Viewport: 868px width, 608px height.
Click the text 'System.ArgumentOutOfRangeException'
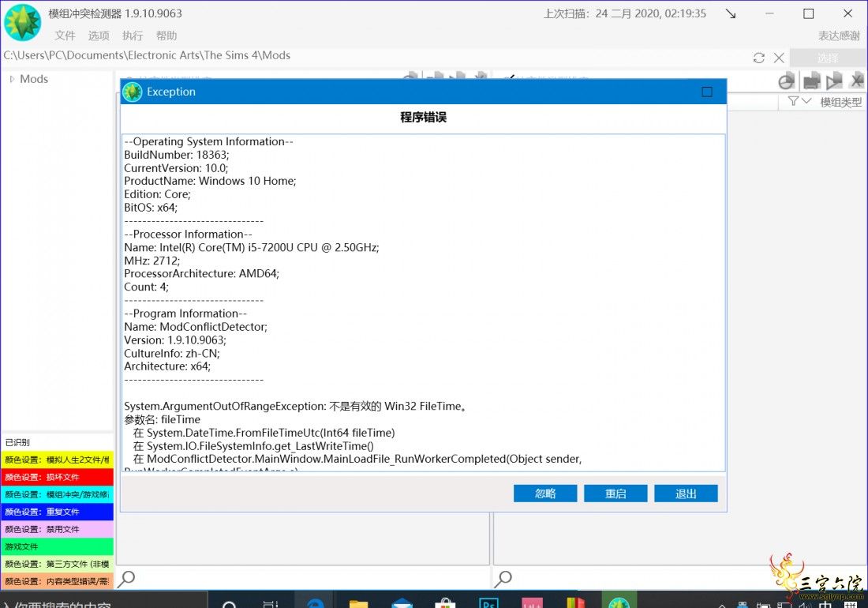click(x=223, y=407)
